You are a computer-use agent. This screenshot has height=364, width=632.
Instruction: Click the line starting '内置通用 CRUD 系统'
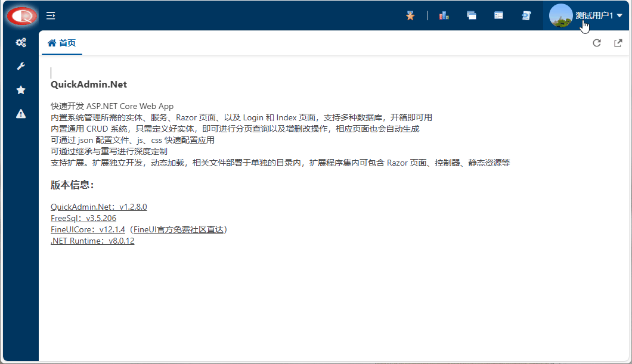(235, 129)
